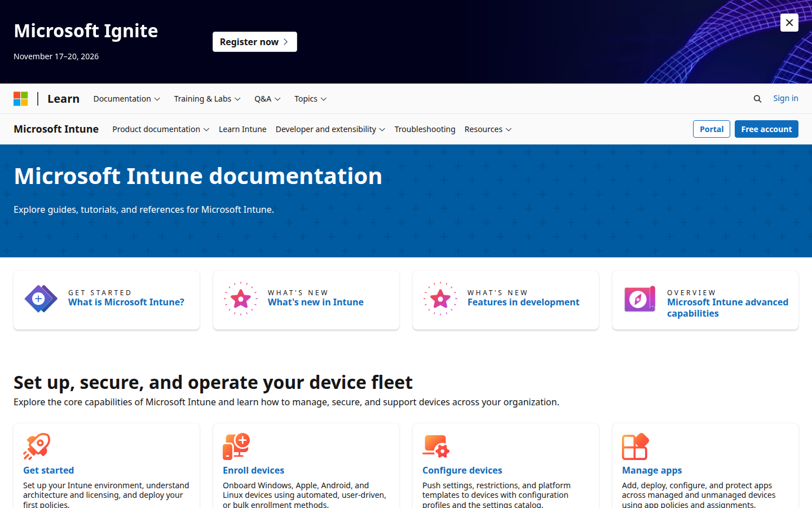Viewport: 812px width, 508px height.
Task: Click the Sign in link
Action: [785, 98]
